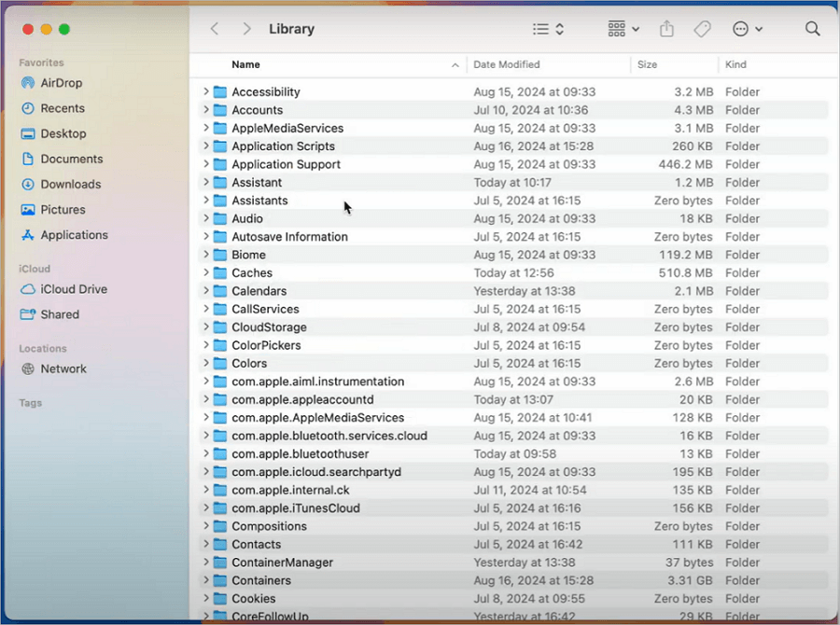Open the Group By dropdown
Screen dimensions: 840x625
coord(623,29)
